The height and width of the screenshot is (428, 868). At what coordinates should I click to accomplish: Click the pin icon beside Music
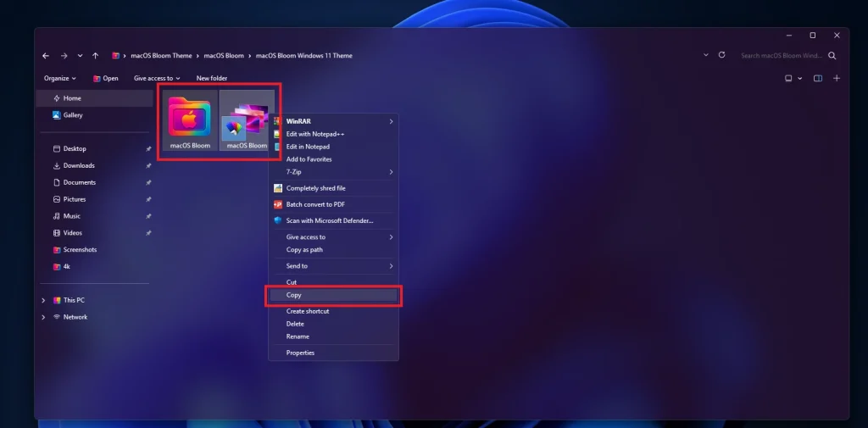click(x=148, y=216)
